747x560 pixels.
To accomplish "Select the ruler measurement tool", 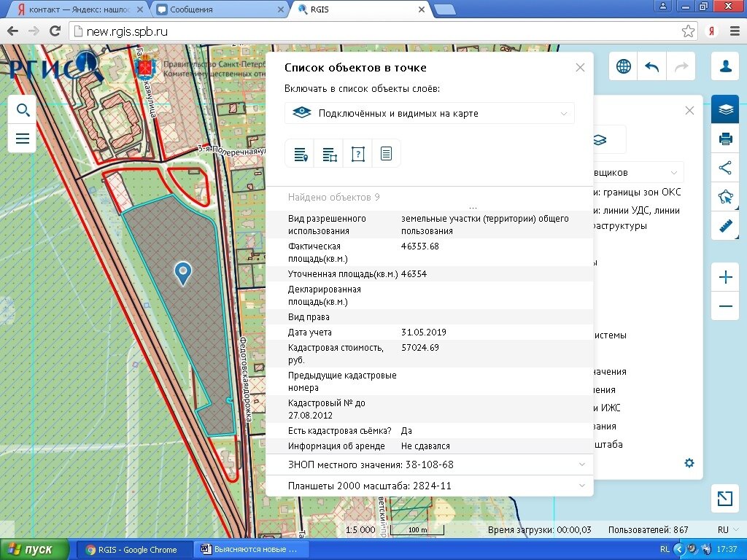I will click(x=725, y=226).
